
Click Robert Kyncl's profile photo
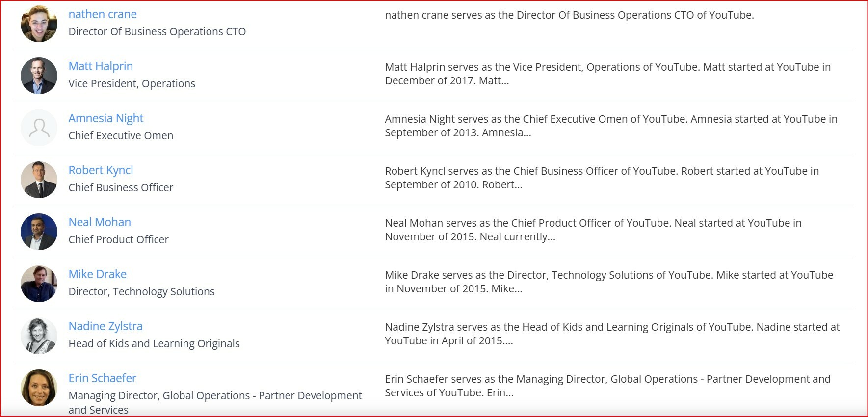(x=39, y=180)
